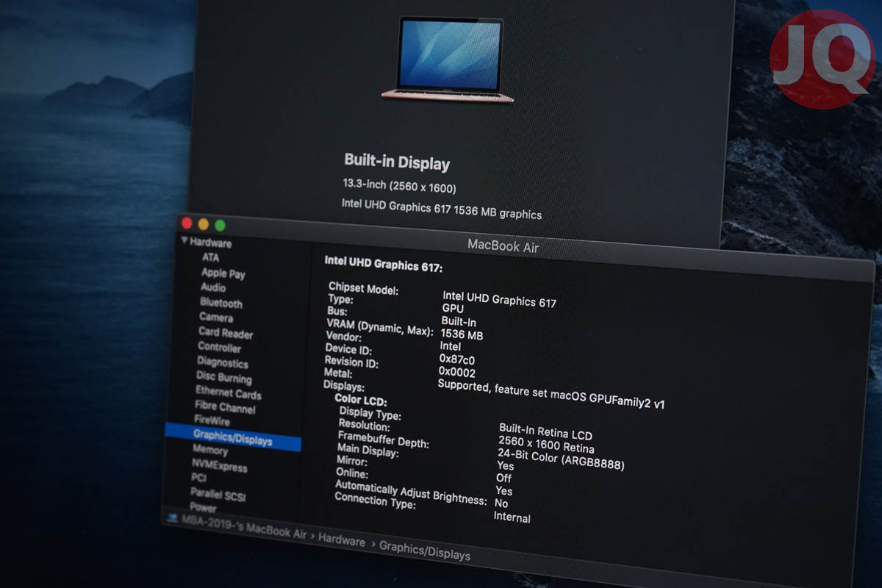Click the "2560 x 1600 Retina" value

[x=546, y=445]
